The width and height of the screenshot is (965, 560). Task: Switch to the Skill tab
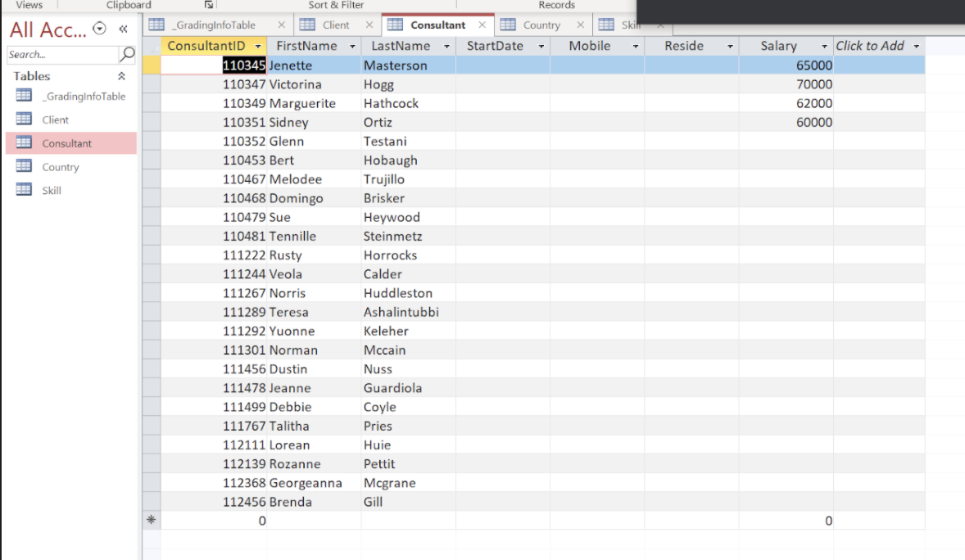[x=631, y=25]
